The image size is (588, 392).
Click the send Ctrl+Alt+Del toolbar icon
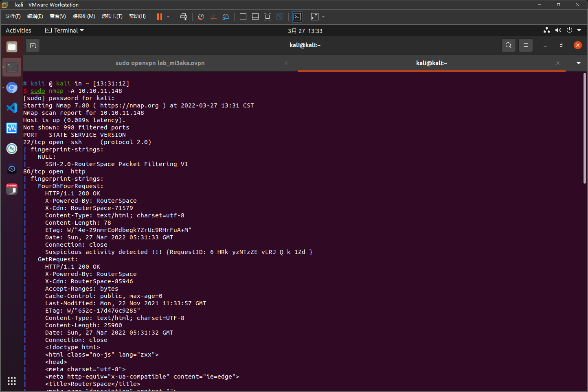[184, 17]
